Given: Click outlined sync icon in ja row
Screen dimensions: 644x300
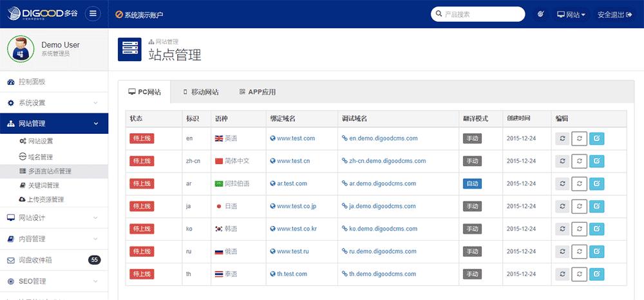Looking at the screenshot, I should point(580,207).
